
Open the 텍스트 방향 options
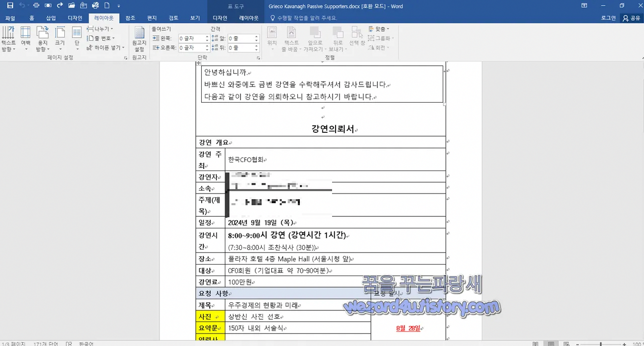(9, 39)
